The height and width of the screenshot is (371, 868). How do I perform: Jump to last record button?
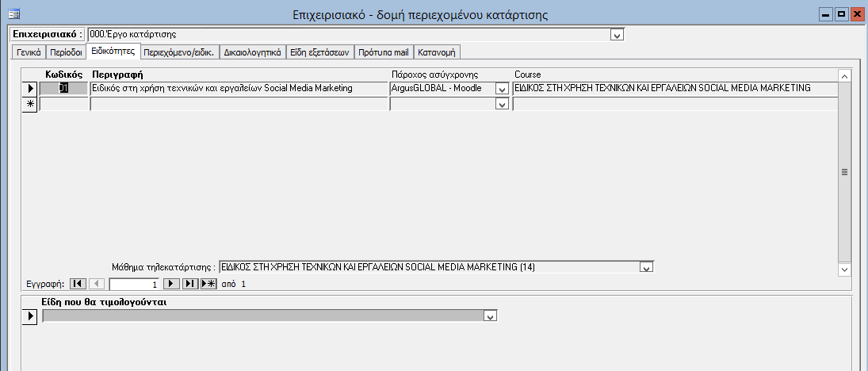tap(190, 284)
